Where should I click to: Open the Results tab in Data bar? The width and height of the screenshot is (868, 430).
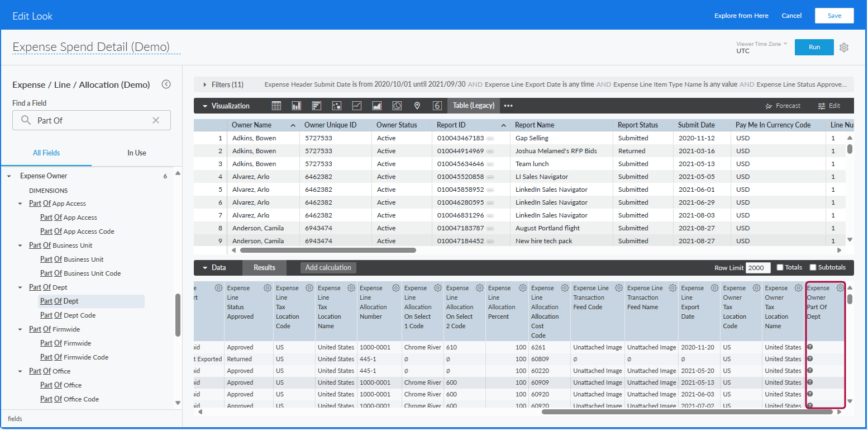(264, 268)
